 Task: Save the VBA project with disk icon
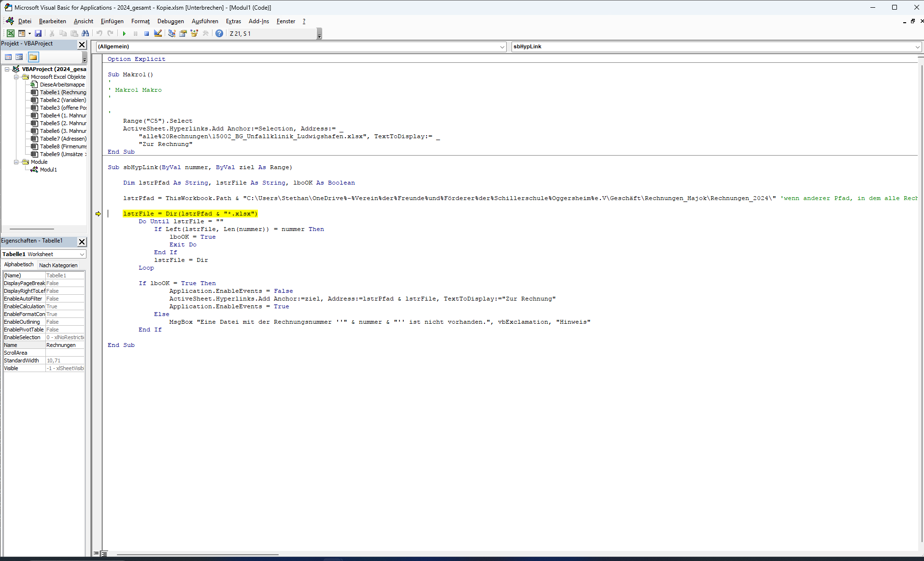coord(38,33)
